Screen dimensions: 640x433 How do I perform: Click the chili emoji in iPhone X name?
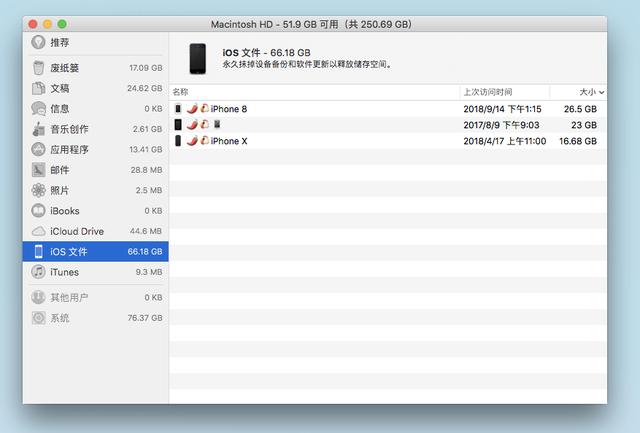click(x=192, y=141)
